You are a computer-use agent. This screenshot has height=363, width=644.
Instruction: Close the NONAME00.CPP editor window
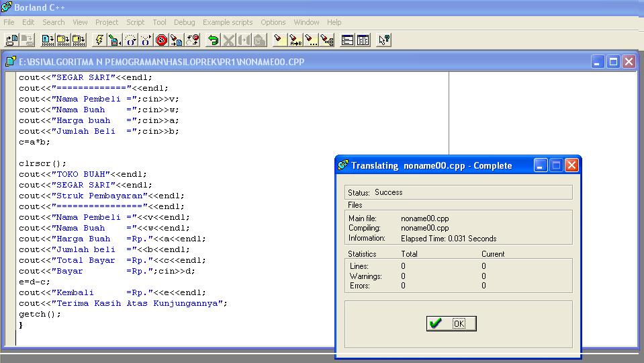[629, 62]
